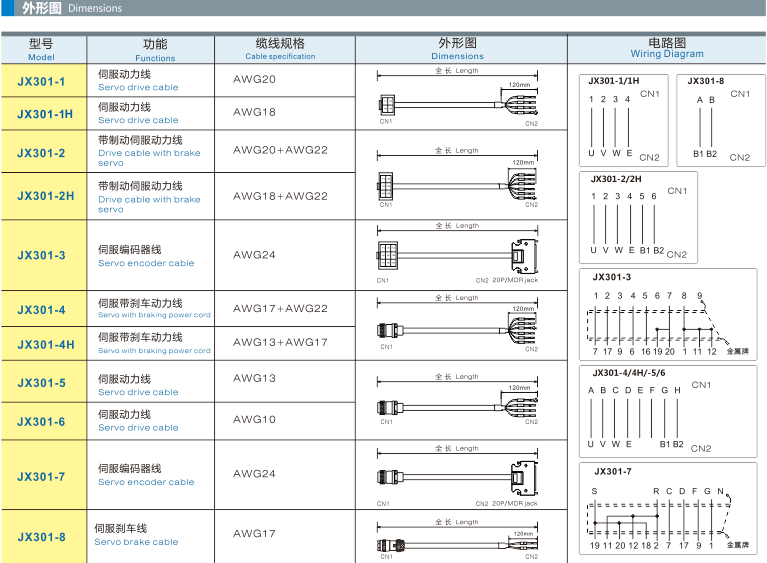Select the JX301-7 model cell
The height and width of the screenshot is (563, 767).
44,475
